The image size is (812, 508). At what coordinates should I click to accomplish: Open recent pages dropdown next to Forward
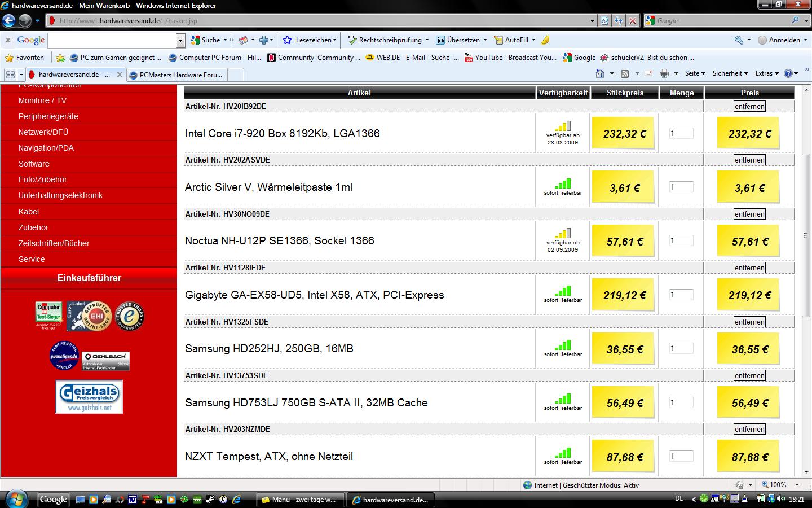pyautogui.click(x=37, y=21)
